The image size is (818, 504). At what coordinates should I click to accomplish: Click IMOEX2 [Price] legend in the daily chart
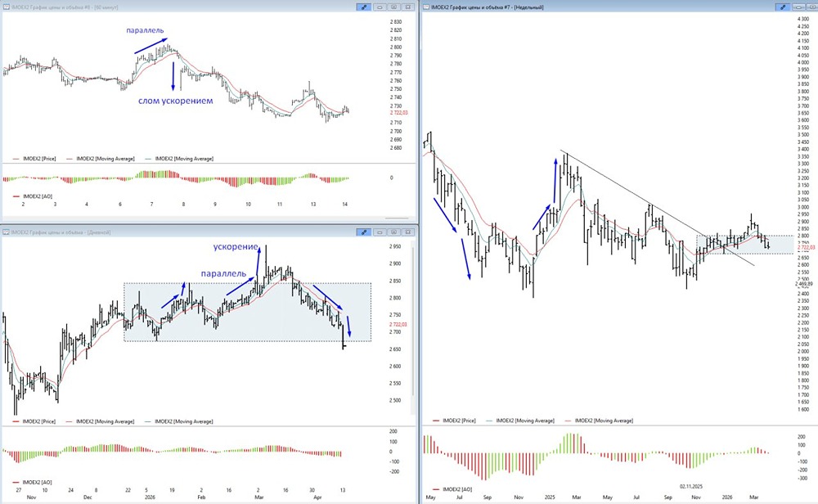34,421
